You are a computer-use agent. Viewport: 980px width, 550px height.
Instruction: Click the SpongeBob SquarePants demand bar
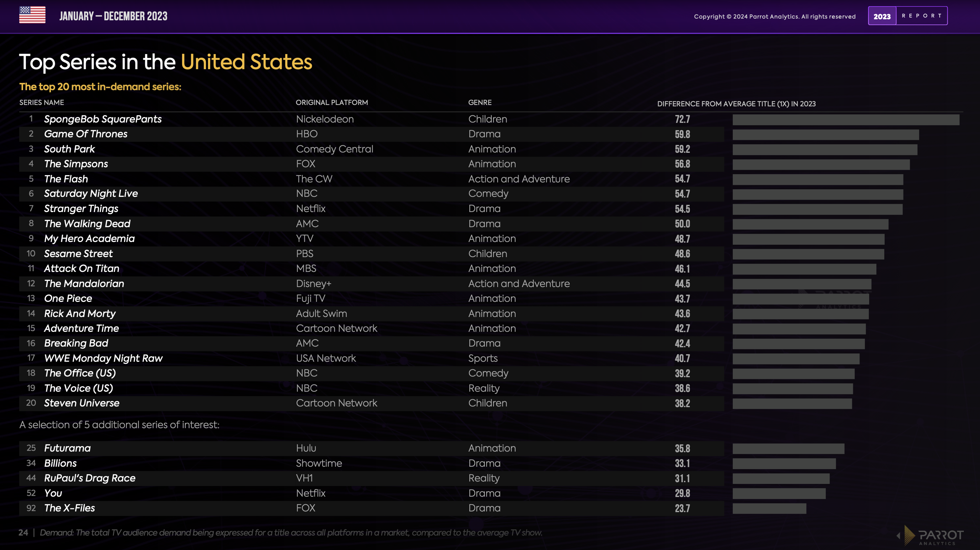tap(846, 120)
